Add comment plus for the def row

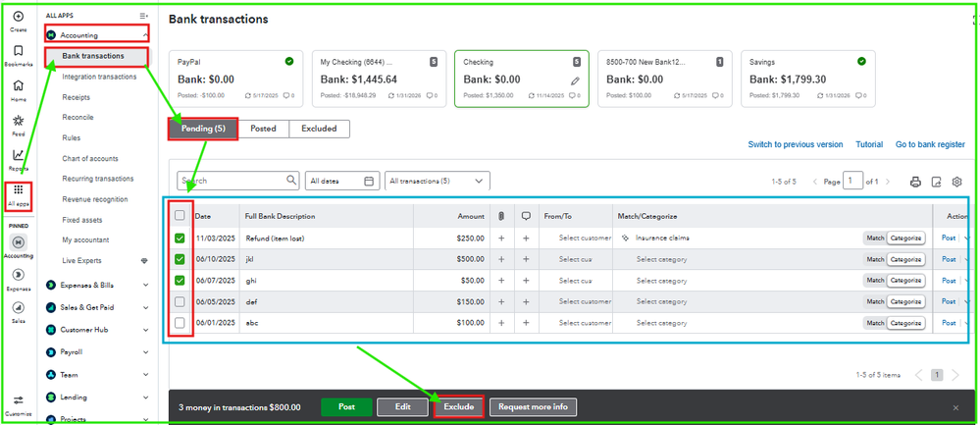(526, 301)
